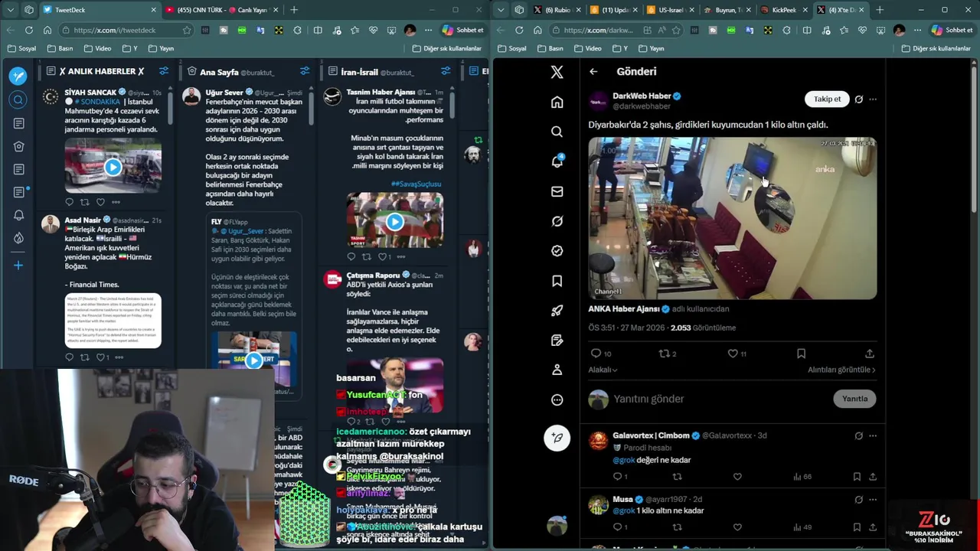Open ANKA Haber Ajansı source link
The height and width of the screenshot is (551, 980).
[x=624, y=309]
